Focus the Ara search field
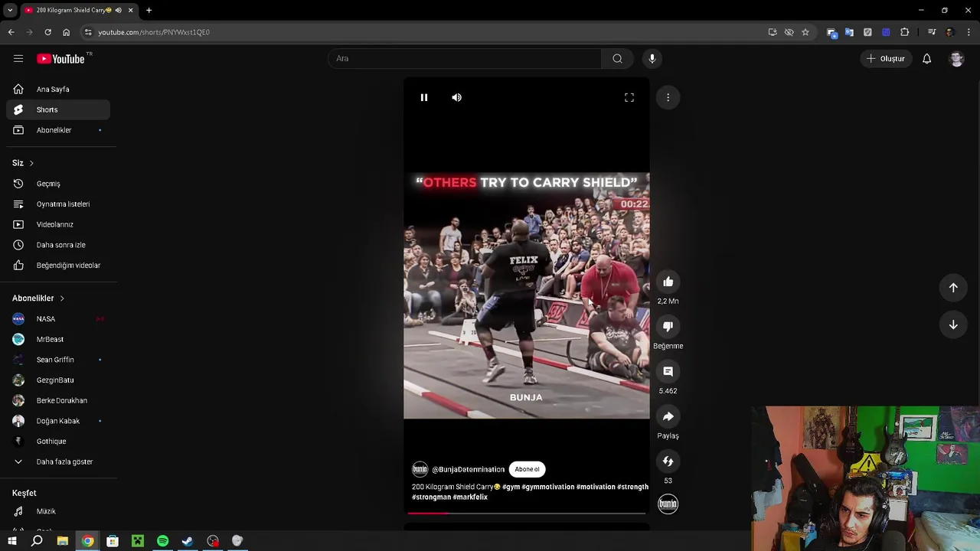This screenshot has height=551, width=980. pos(465,58)
